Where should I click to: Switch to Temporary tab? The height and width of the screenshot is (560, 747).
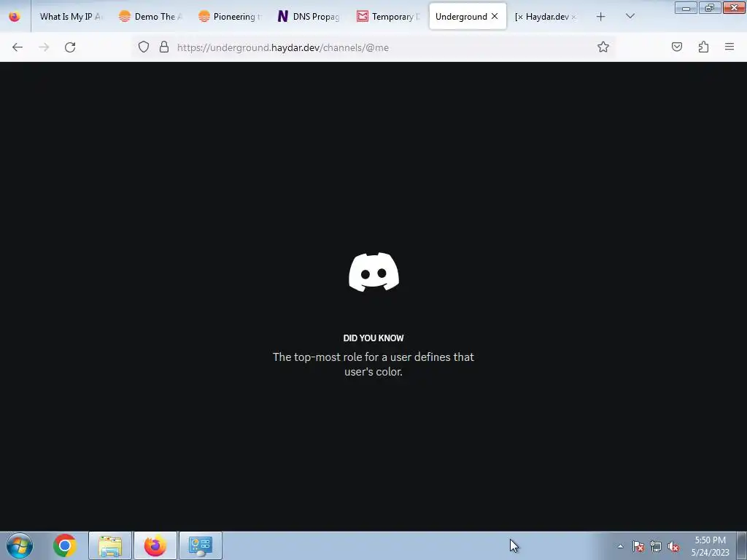pos(389,17)
